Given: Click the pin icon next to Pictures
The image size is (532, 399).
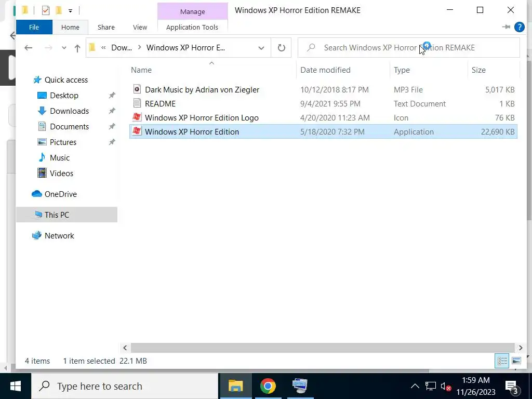Looking at the screenshot, I should point(112,142).
